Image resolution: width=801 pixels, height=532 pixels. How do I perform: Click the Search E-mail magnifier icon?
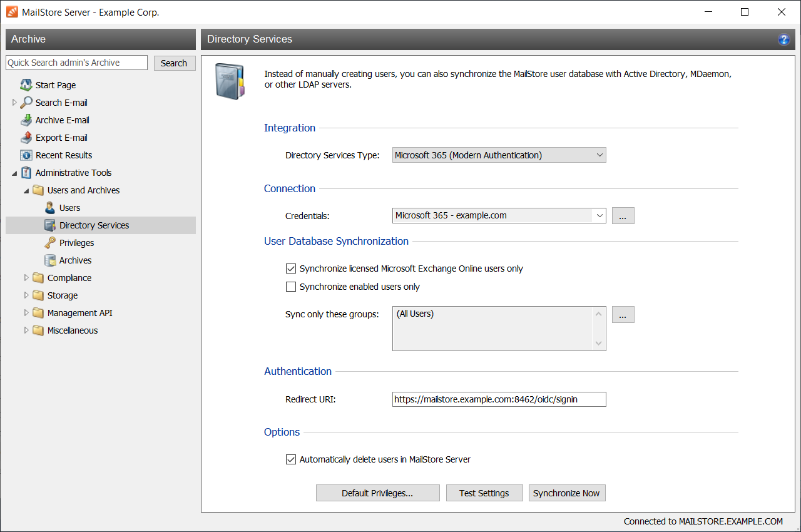tap(26, 103)
